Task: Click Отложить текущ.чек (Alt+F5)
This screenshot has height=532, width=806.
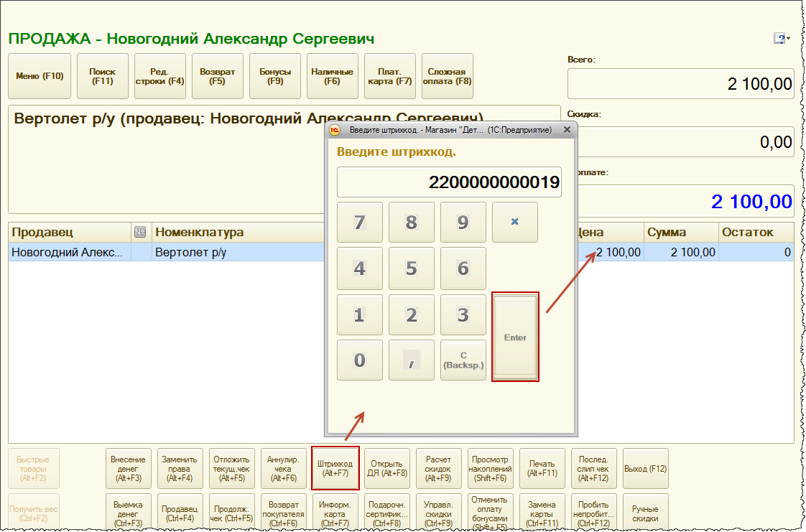Action: [x=232, y=468]
